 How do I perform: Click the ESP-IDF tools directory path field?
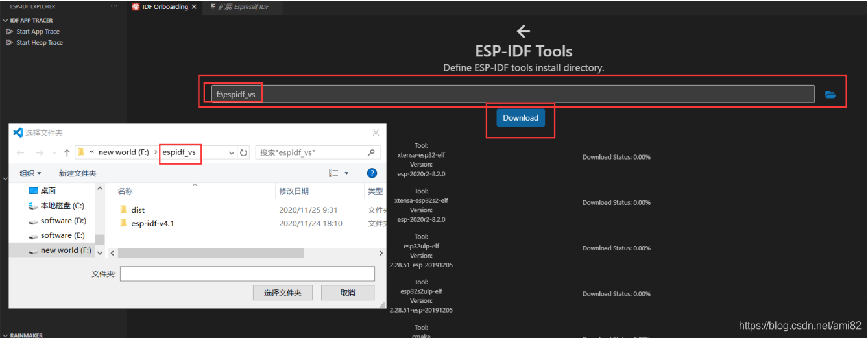tap(512, 94)
